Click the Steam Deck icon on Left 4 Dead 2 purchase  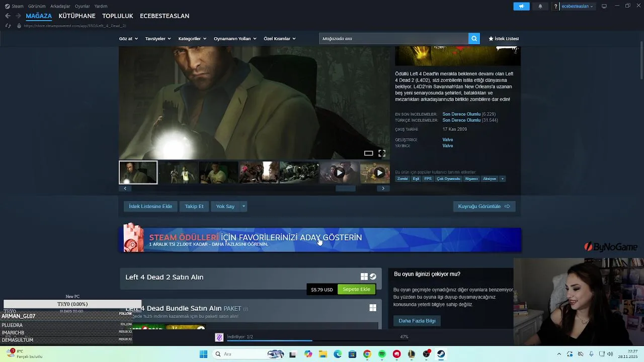pos(373,277)
